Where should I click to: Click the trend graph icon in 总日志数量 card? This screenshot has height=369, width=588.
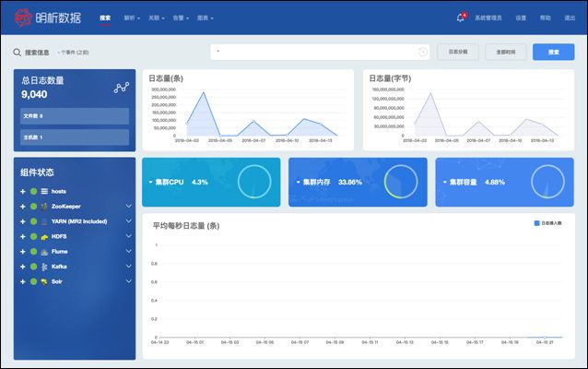pos(122,88)
